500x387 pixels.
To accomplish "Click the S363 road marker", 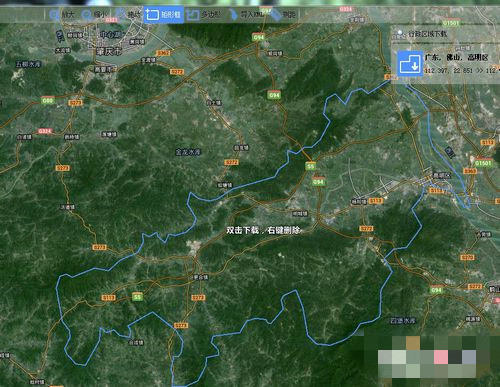I will [470, 171].
